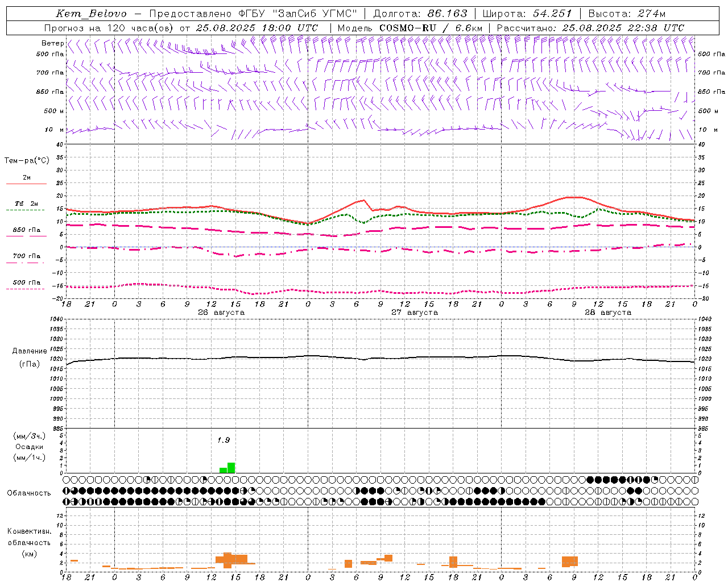Click the longitude value Долгота: 86.163
The width and height of the screenshot is (728, 582).
click(420, 14)
